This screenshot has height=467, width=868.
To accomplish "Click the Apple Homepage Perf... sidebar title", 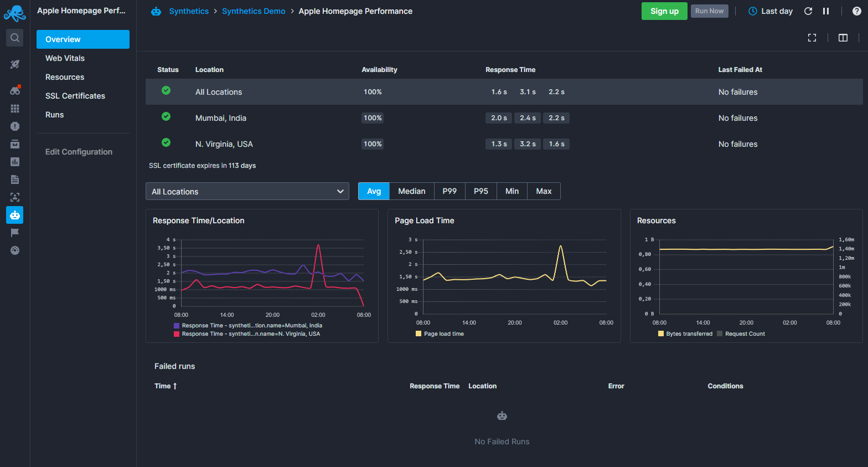I will click(x=81, y=11).
